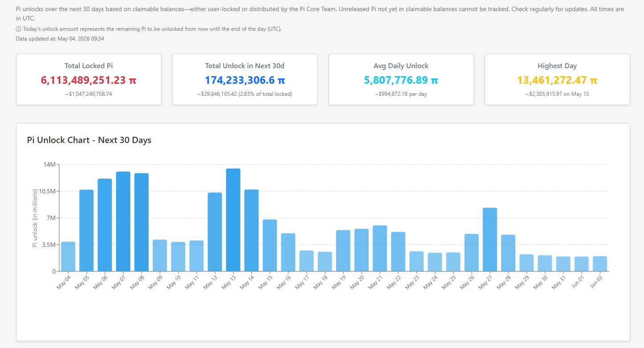Image resolution: width=644 pixels, height=348 pixels.
Task: Click the 14M y-axis label
Action: click(50, 164)
